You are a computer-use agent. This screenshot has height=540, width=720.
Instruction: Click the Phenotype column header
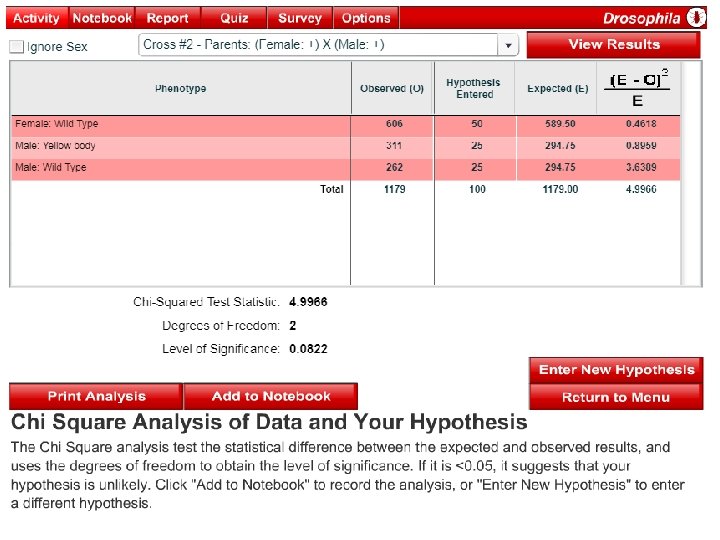(x=180, y=89)
